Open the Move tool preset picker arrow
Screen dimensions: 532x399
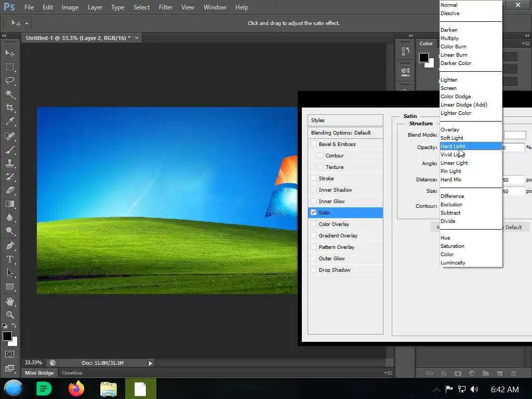pyautogui.click(x=26, y=23)
